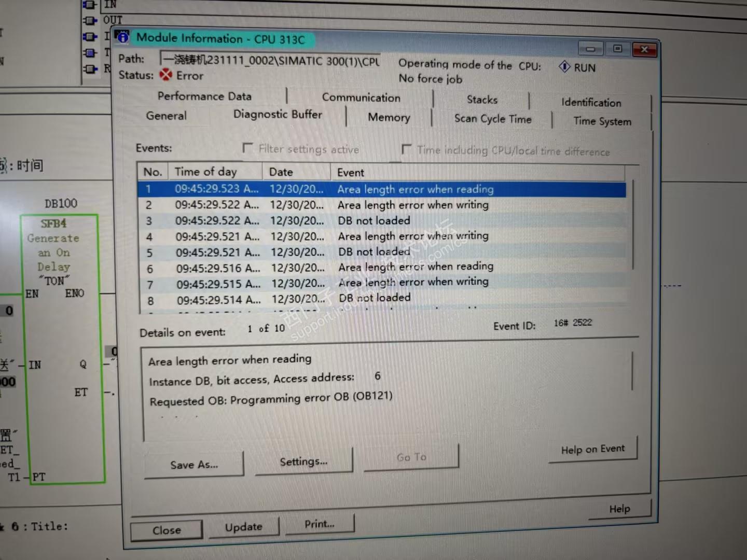Click the Update button
This screenshot has width=747, height=560.
243,527
